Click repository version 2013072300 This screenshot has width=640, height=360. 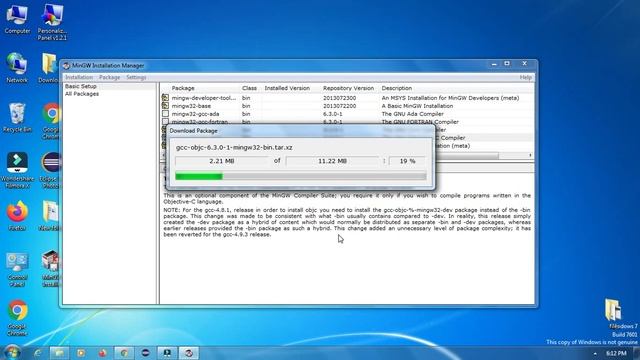pos(339,98)
